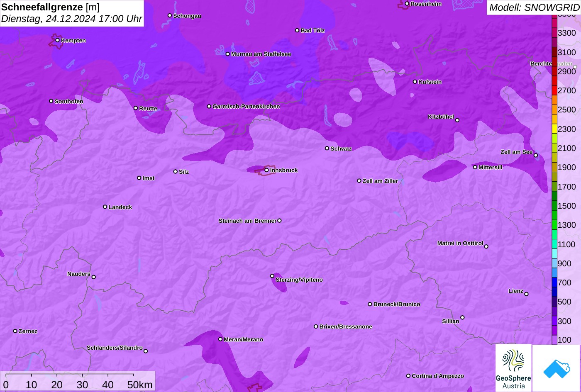Click the 'Sillian' town label

coord(451,321)
